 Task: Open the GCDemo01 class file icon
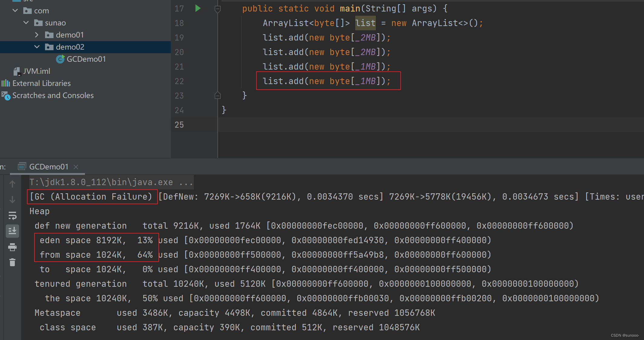[x=60, y=59]
